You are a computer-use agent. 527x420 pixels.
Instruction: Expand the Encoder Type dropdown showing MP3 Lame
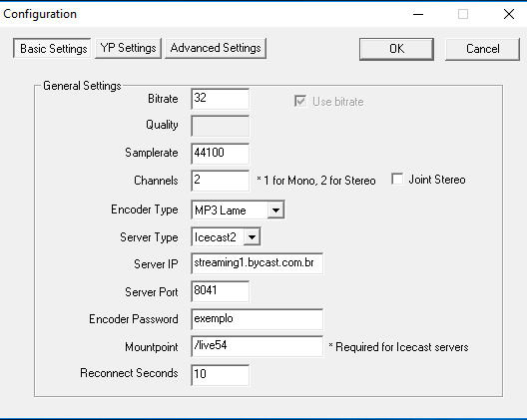pyautogui.click(x=238, y=210)
